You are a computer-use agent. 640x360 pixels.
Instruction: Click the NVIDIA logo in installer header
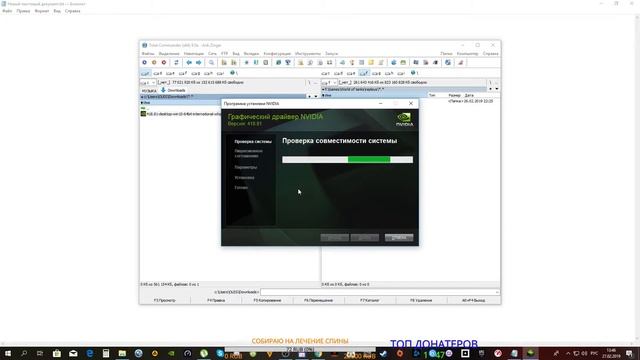(404, 119)
